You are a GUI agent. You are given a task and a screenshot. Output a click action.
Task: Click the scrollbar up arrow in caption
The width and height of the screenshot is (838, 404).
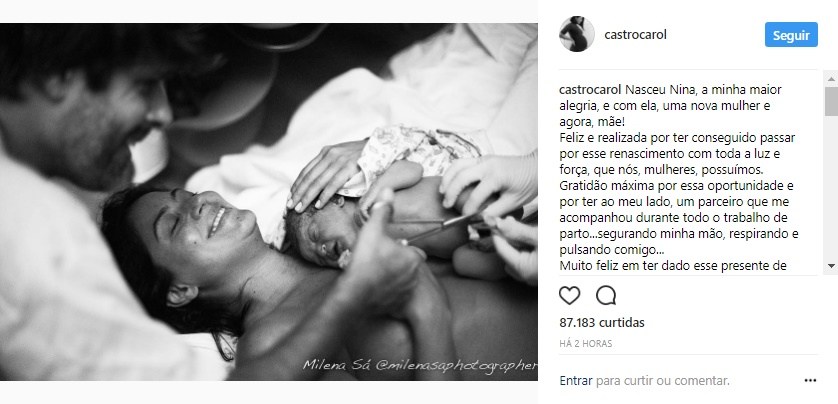point(831,80)
